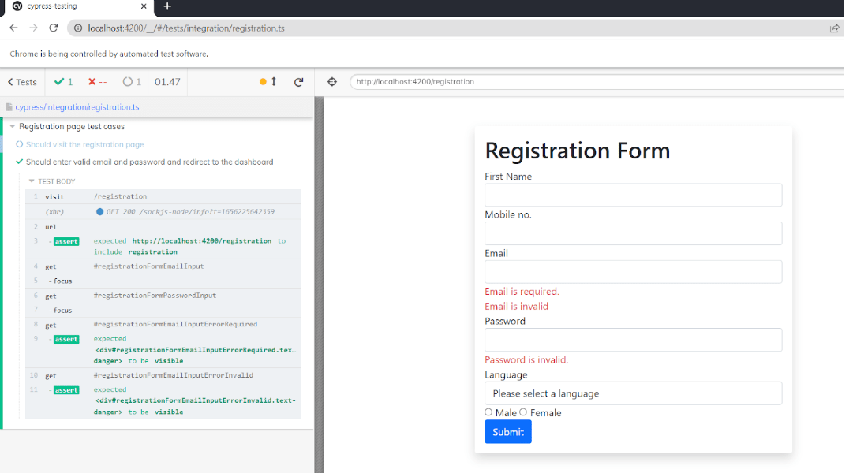The height and width of the screenshot is (473, 868).
Task: Click the Submit button on the form
Action: click(507, 431)
